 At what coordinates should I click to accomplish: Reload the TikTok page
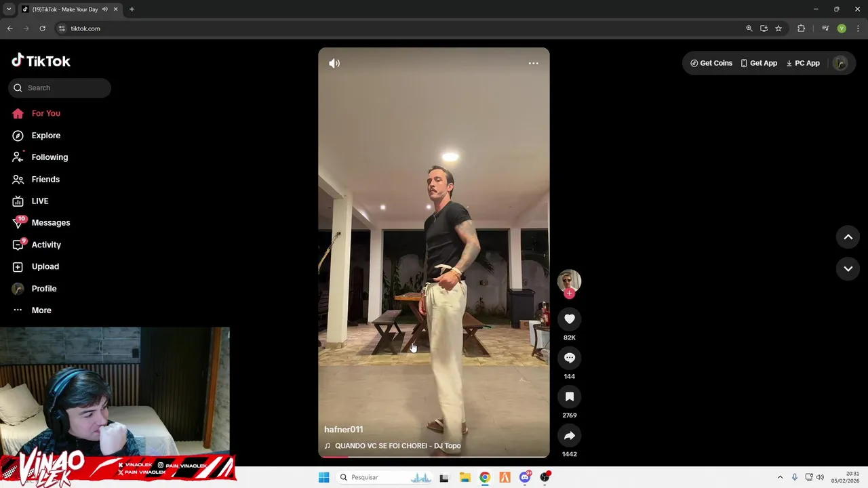point(42,28)
